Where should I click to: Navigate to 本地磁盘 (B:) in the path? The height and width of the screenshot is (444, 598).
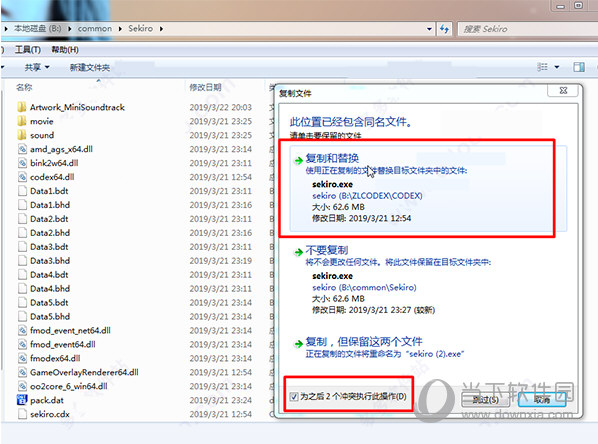point(37,29)
